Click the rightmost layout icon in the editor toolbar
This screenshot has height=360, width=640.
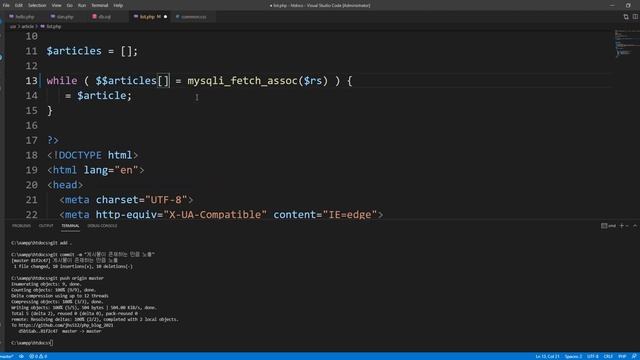coord(635,17)
